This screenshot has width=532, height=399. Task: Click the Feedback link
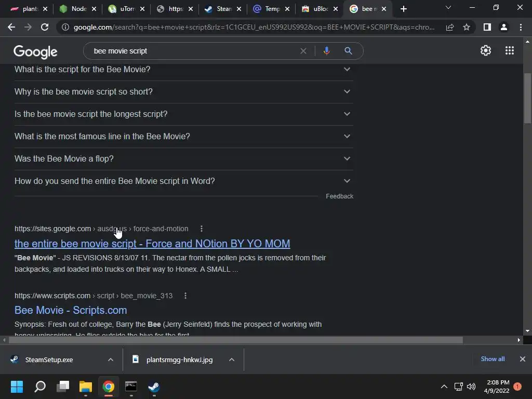click(339, 196)
